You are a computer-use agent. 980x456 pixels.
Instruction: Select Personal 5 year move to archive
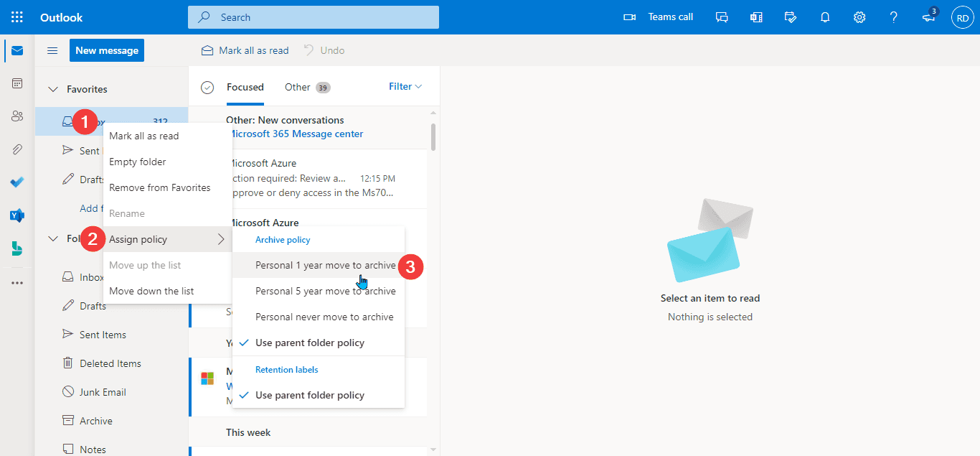tap(319, 291)
